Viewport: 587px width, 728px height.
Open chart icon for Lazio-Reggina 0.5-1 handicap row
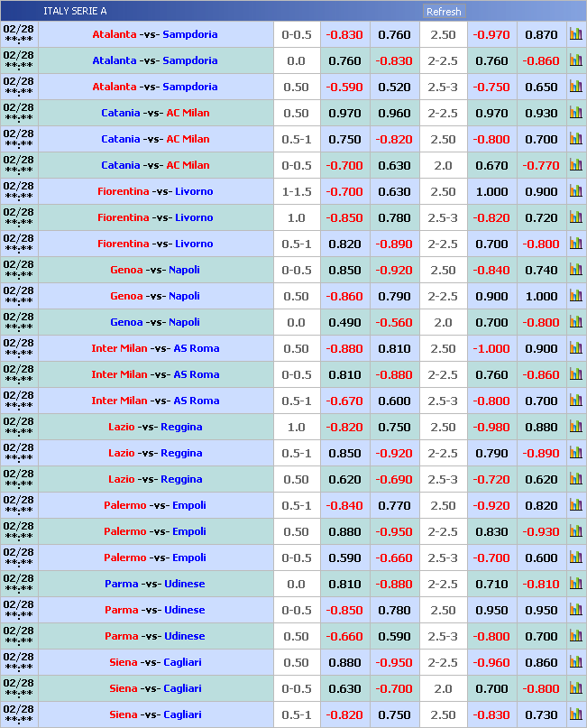coord(576,453)
